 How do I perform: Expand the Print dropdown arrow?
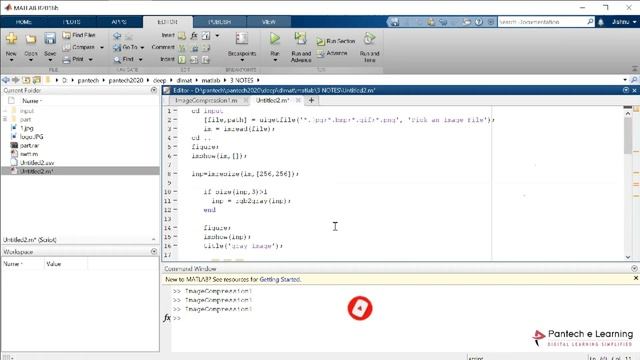(x=90, y=60)
